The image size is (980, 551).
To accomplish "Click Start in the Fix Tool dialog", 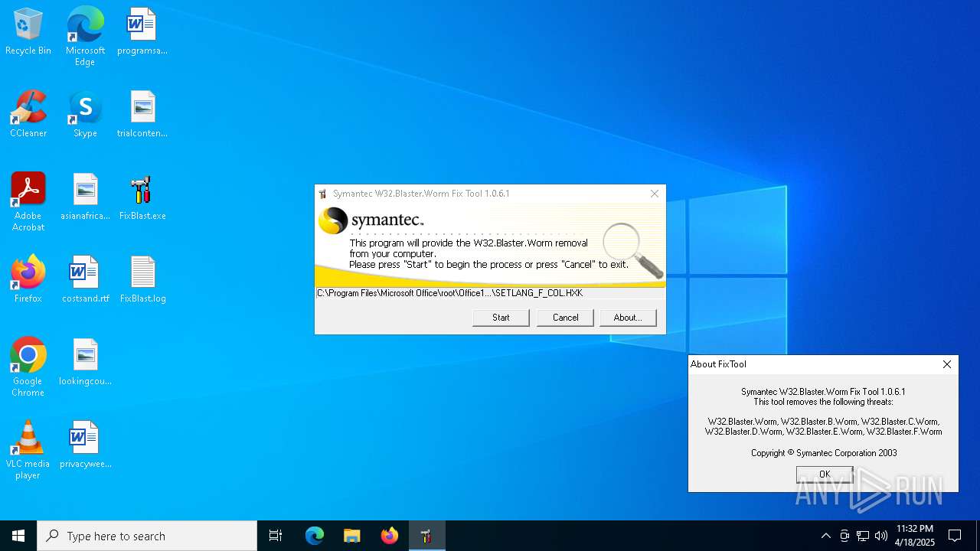I will 501,318.
